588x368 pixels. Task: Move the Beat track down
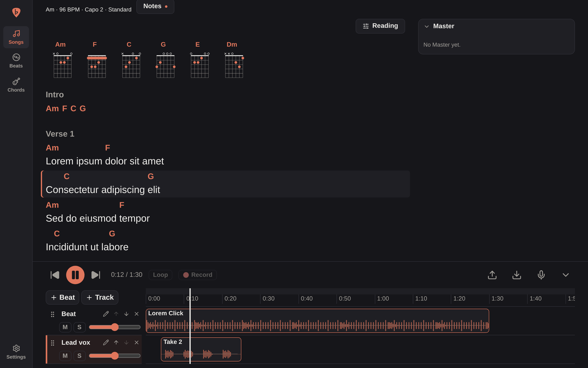pyautogui.click(x=126, y=314)
